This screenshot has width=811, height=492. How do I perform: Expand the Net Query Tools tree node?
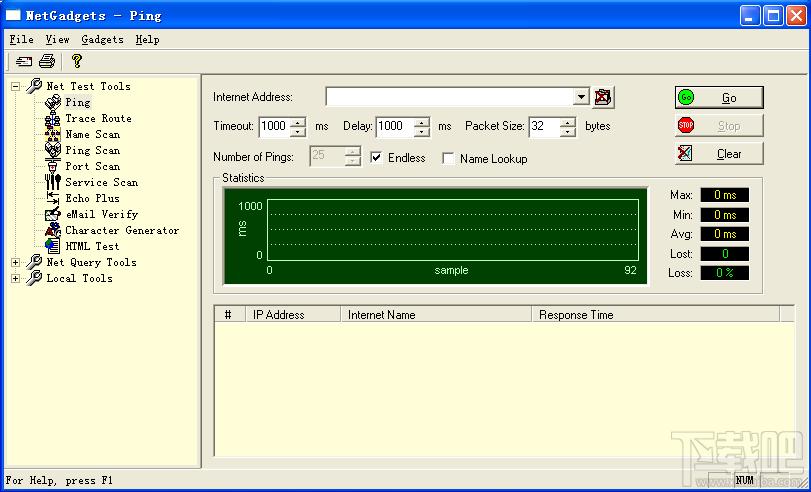[x=16, y=262]
